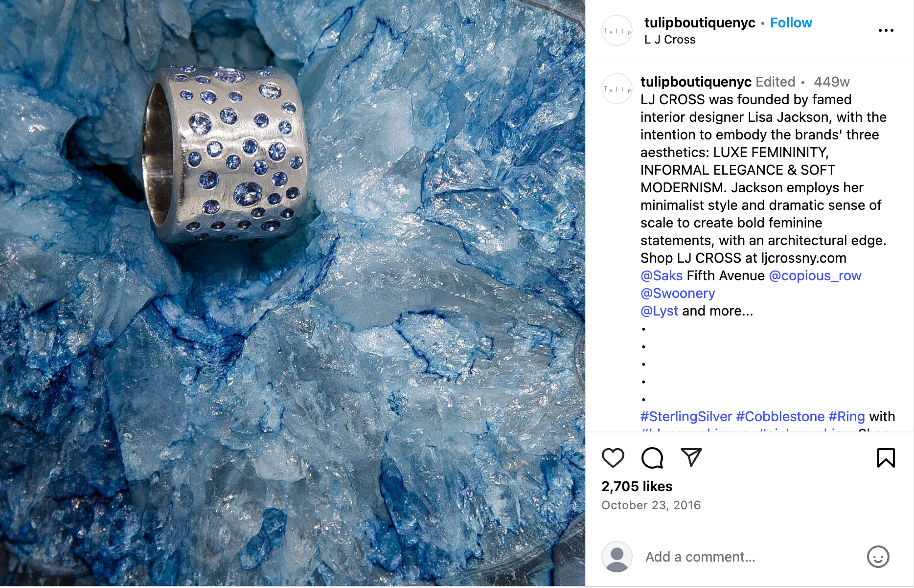Screen dimensions: 914x588
Task: Like the post with the heart icon
Action: click(613, 458)
